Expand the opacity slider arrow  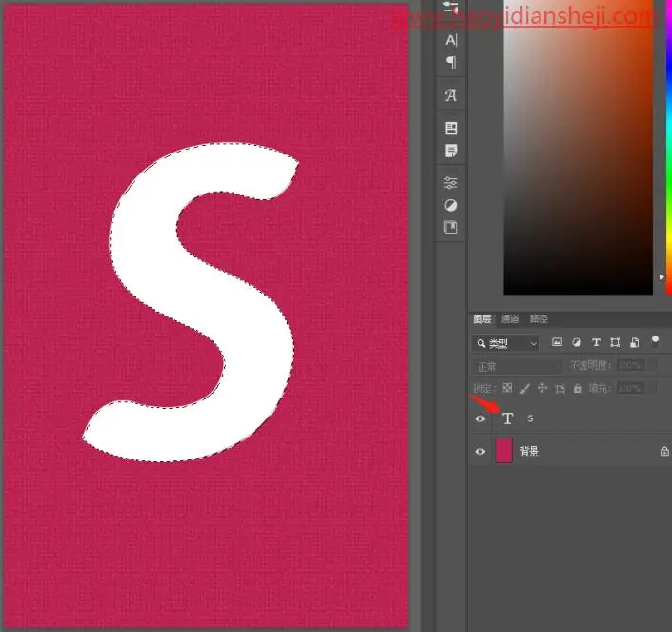coord(652,365)
